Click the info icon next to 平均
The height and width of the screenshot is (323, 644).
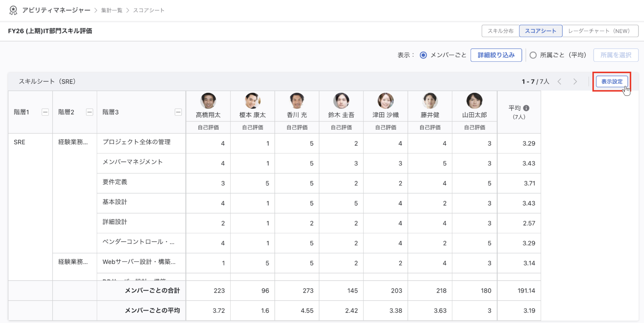point(526,108)
